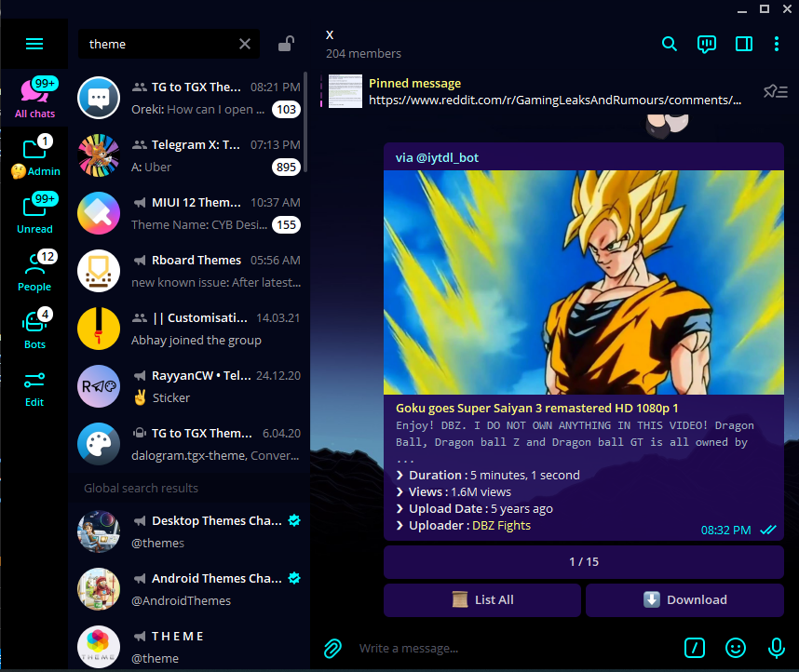The height and width of the screenshot is (672, 799).
Task: Open the pinned message thumbnail
Action: click(x=345, y=91)
